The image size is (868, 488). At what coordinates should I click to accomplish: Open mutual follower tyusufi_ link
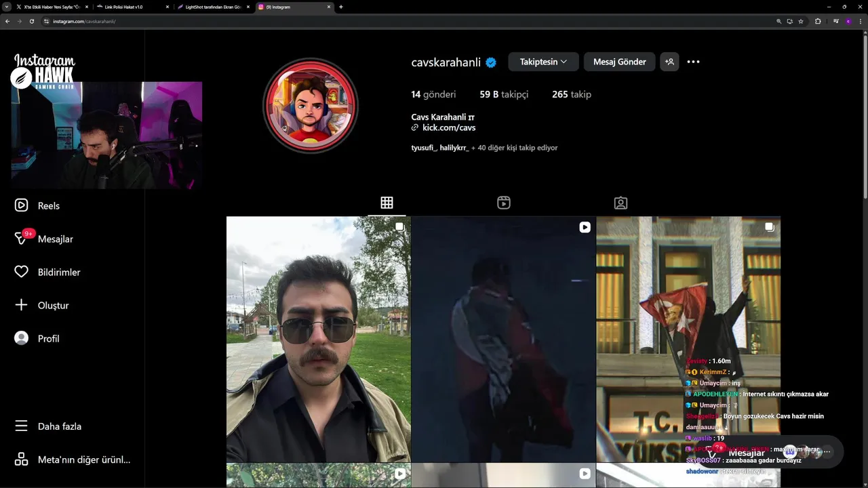point(424,148)
